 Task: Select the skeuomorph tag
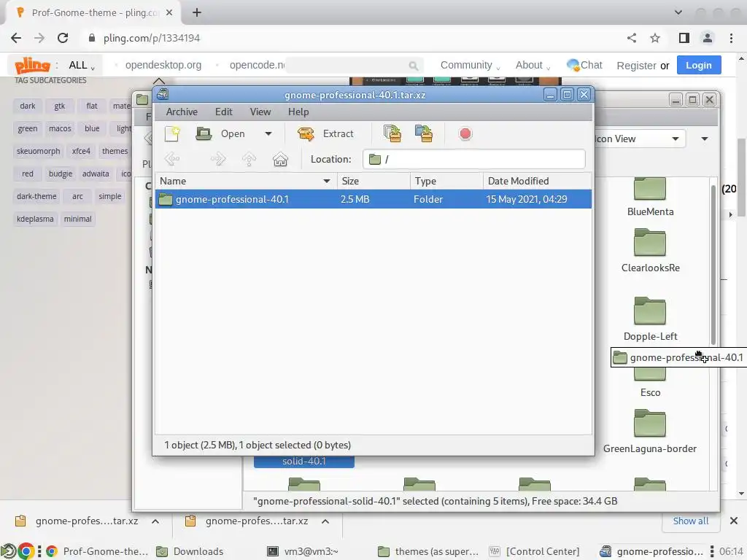point(38,151)
